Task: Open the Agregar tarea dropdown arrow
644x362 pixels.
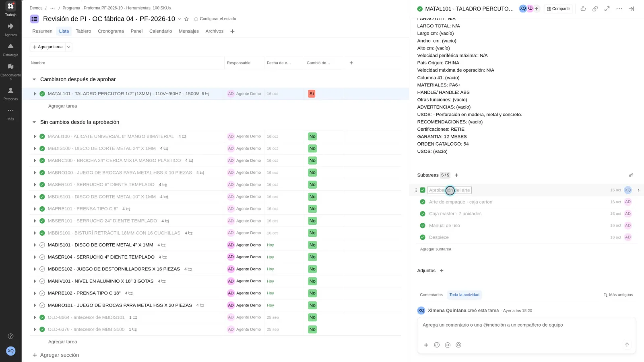Action: tap(69, 47)
